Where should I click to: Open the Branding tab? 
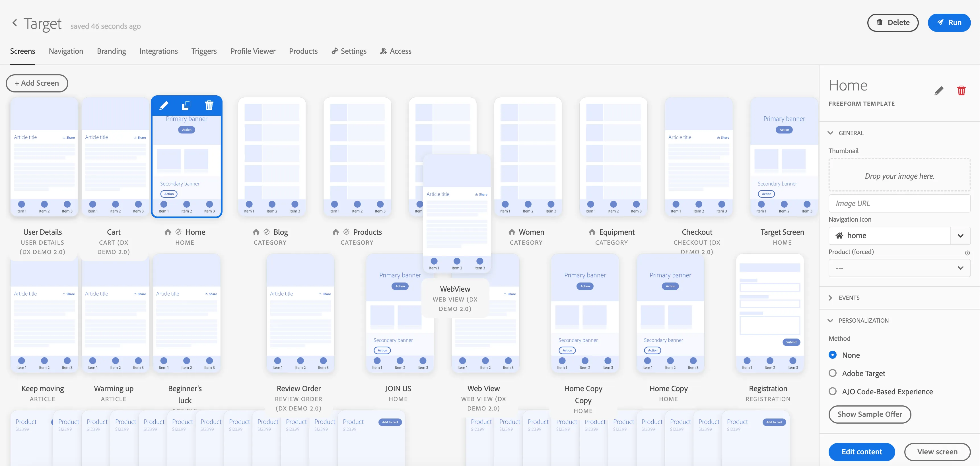112,51
